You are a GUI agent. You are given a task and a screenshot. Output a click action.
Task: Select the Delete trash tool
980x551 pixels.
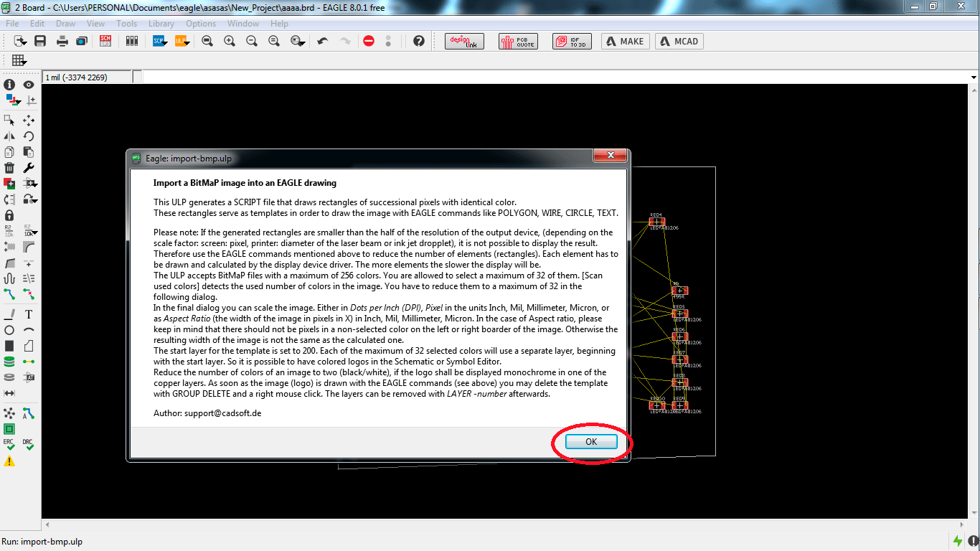point(9,167)
